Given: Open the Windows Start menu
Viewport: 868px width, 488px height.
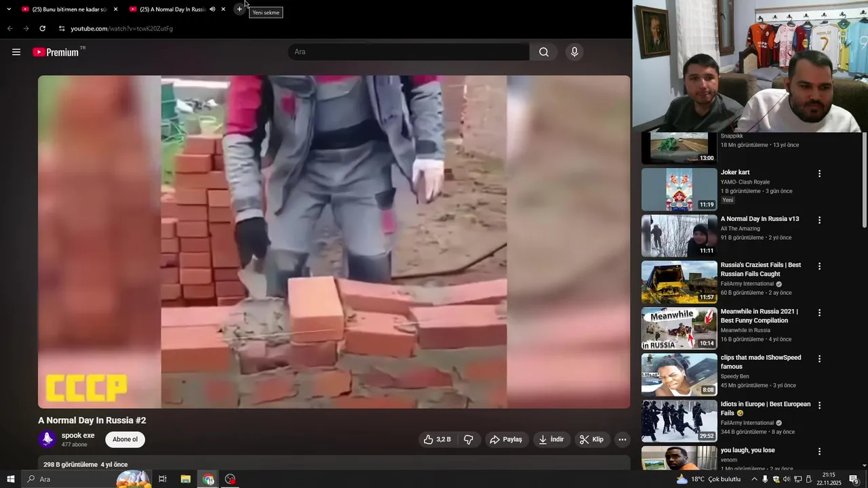Looking at the screenshot, I should tap(10, 479).
